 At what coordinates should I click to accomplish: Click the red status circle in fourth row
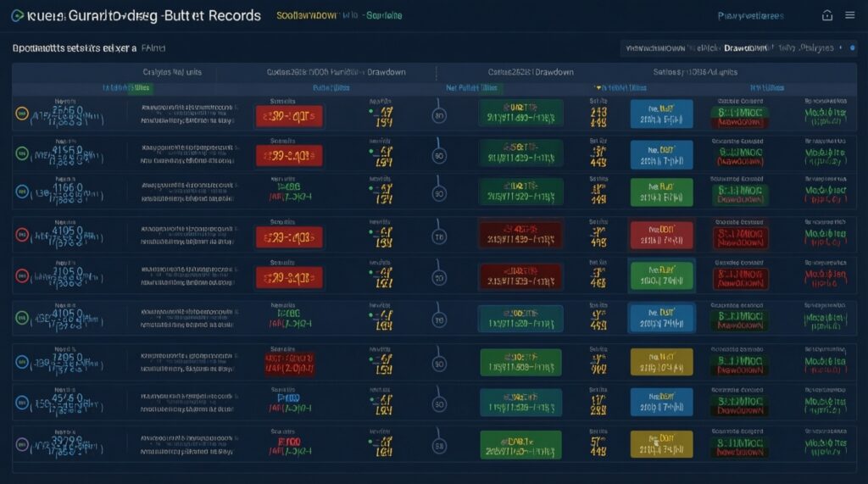coord(21,235)
